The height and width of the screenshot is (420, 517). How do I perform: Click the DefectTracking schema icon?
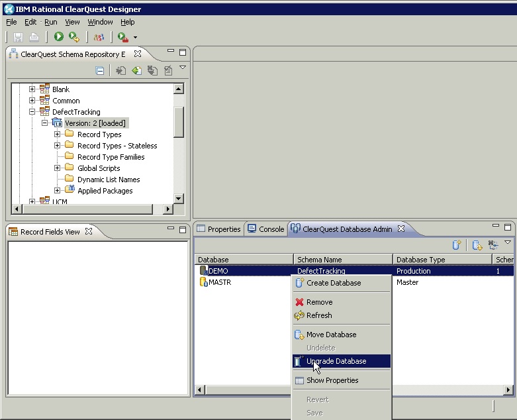point(44,111)
